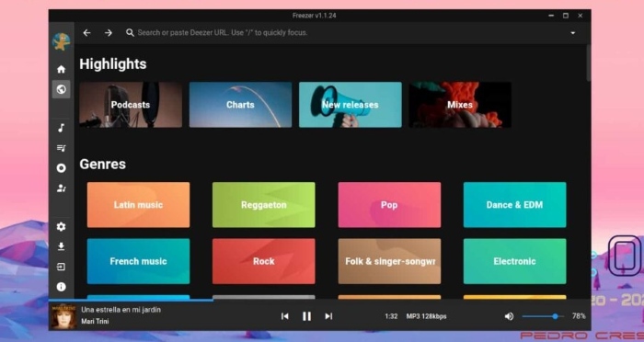Select the Browse globe icon
The width and height of the screenshot is (644, 342).
point(62,89)
